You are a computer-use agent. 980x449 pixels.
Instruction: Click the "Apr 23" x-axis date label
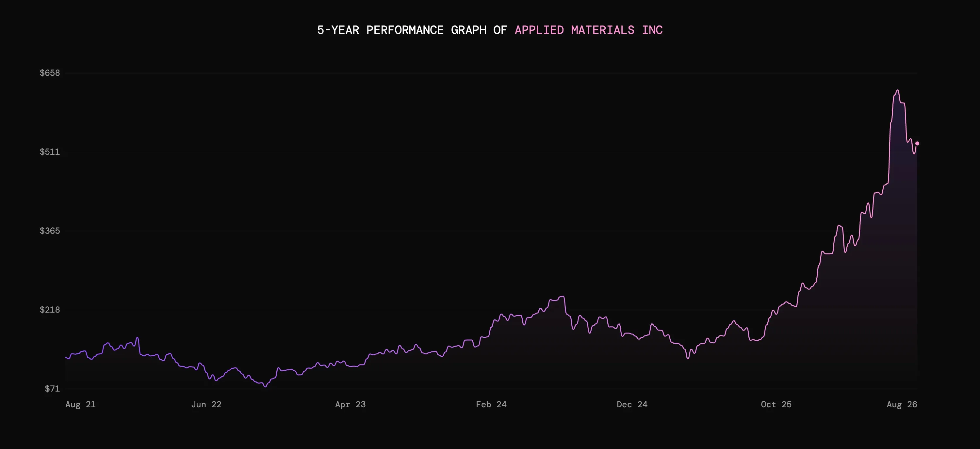tap(351, 405)
